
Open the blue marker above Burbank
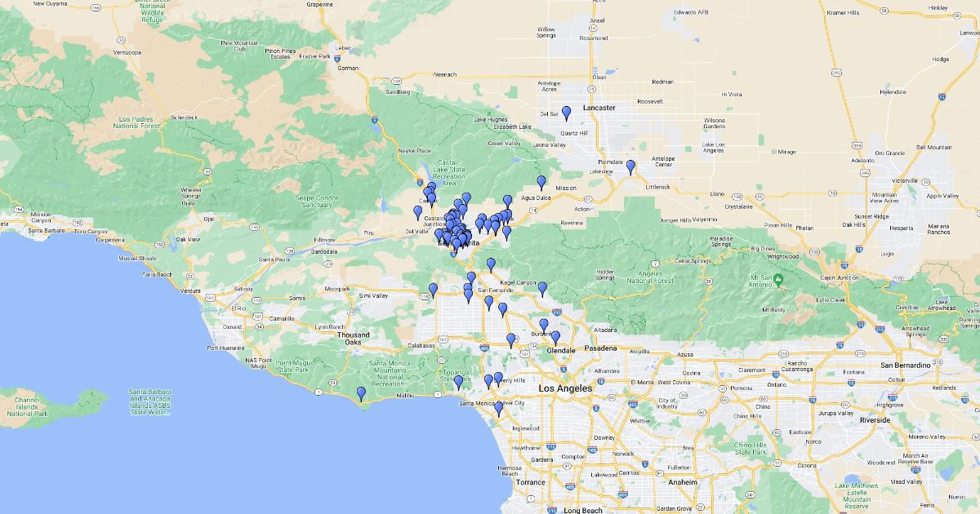tap(544, 326)
